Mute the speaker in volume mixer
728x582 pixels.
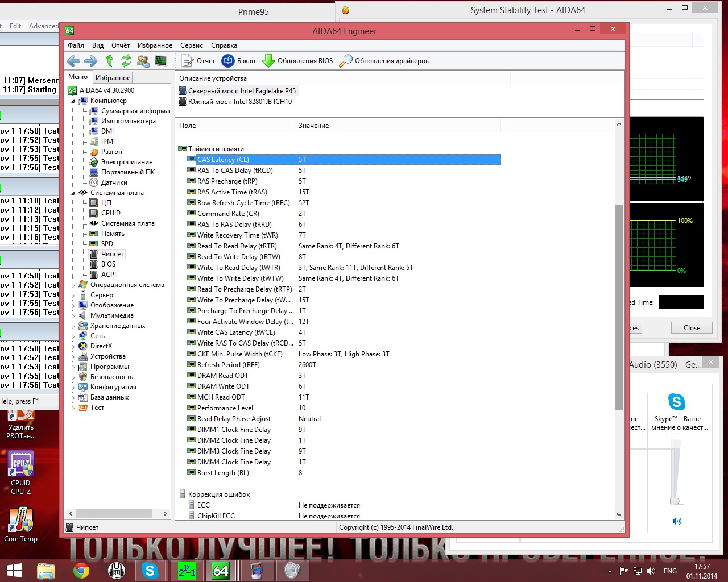pos(677,521)
